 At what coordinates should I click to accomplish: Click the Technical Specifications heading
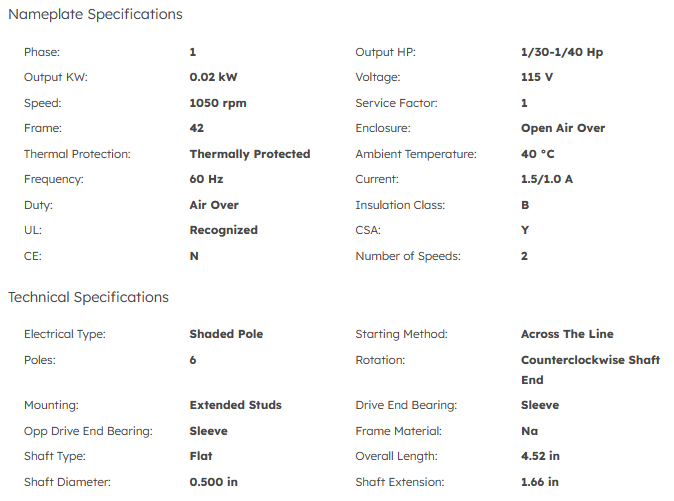tap(88, 297)
